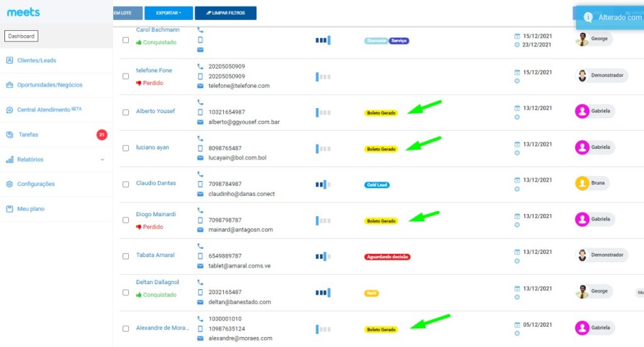This screenshot has height=347, width=644.
Task: Open Central Atendimento BETA
Action: (49, 109)
